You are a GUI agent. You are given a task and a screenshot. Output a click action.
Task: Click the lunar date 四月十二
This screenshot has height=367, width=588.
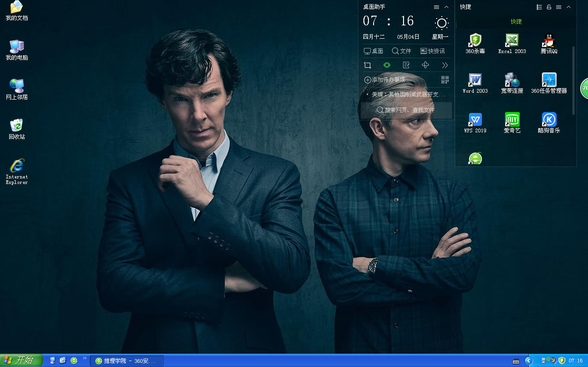point(374,37)
